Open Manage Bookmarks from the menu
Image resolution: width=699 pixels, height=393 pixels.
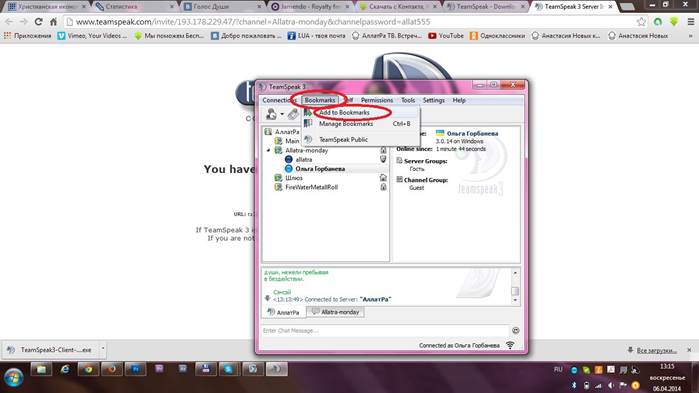pyautogui.click(x=346, y=124)
